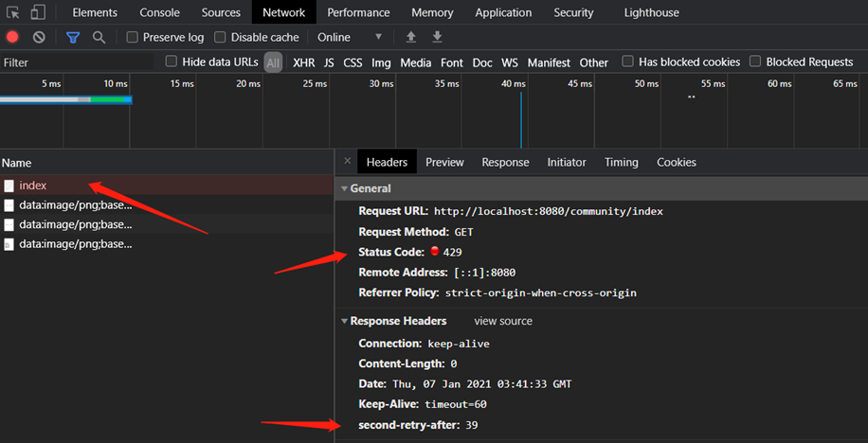Collapse the General section
The image size is (868, 443).
345,188
